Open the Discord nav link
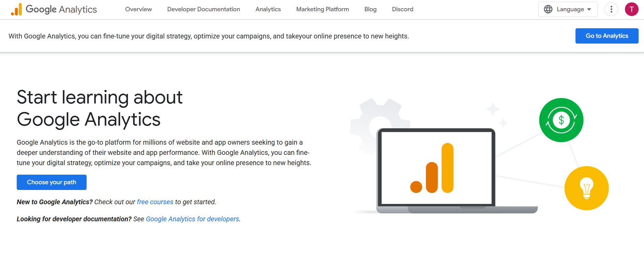 tap(403, 9)
